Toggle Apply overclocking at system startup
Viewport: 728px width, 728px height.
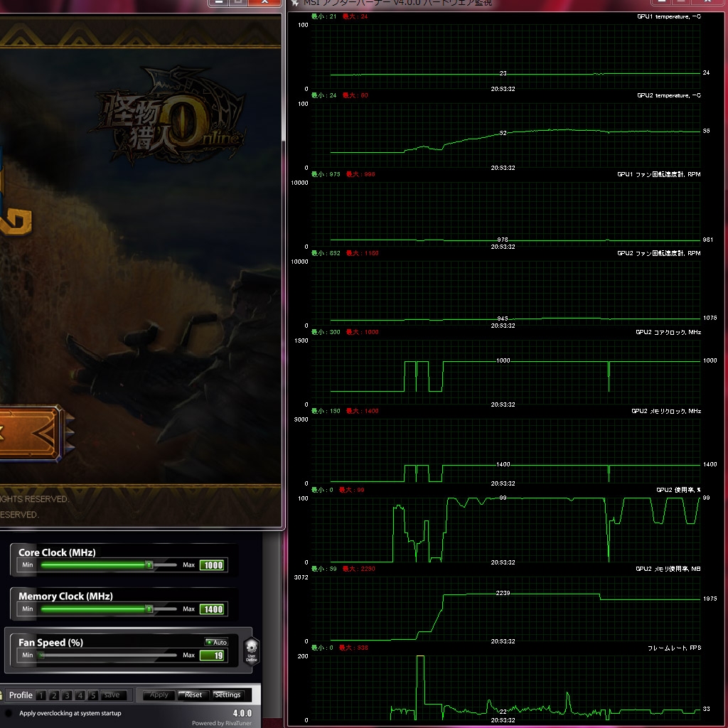coord(9,712)
